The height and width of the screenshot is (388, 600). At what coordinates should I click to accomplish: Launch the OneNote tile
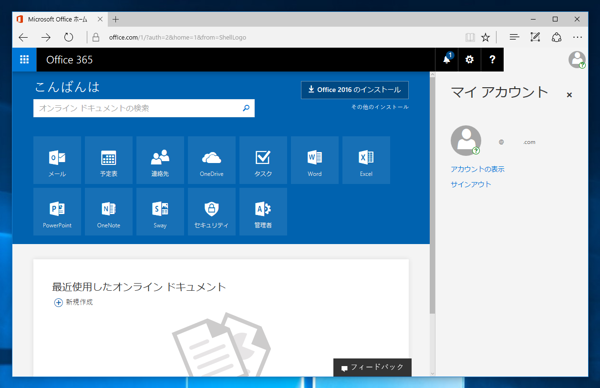point(109,212)
